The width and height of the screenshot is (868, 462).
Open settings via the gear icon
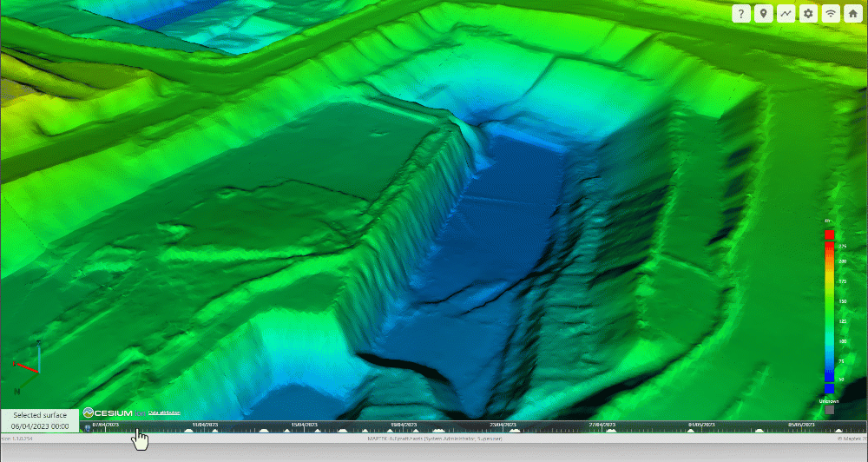coord(809,13)
